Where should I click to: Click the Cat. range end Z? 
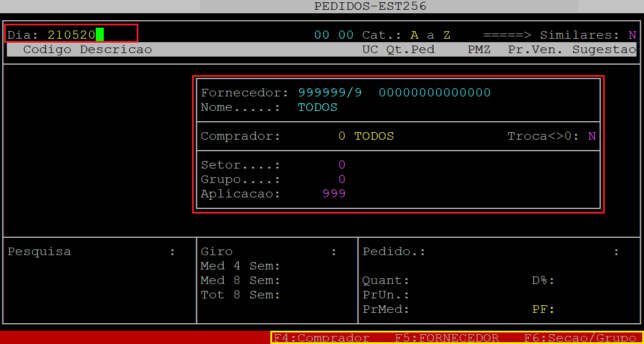446,35
